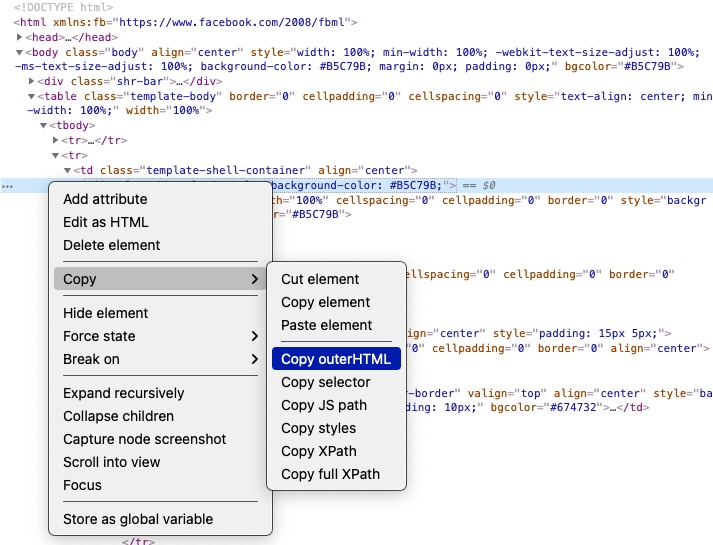
Task: Collapse the template-body table node
Action: click(x=31, y=96)
